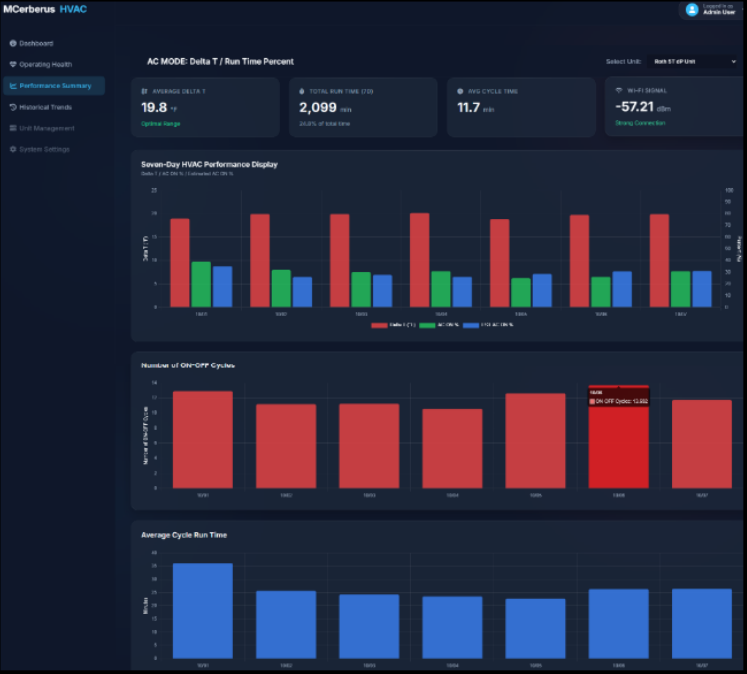The height and width of the screenshot is (674, 747).
Task: Click the clock icon on Avg Cycle Time card
Action: click(460, 91)
